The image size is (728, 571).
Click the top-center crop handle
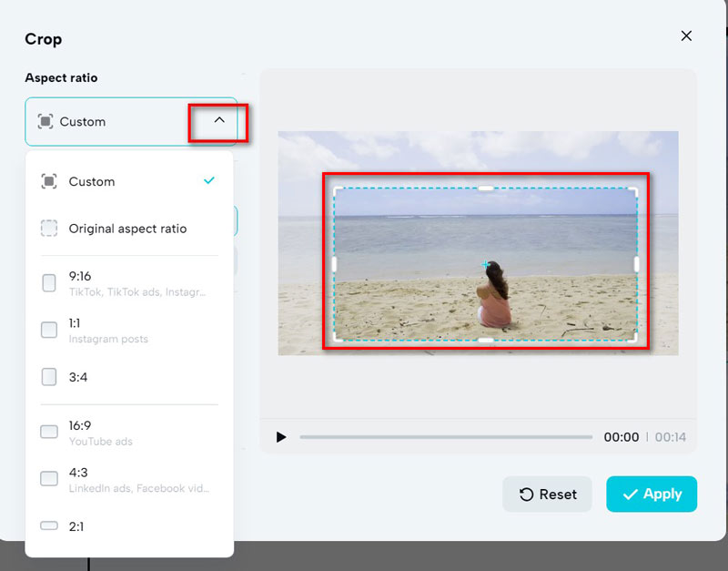pos(486,189)
